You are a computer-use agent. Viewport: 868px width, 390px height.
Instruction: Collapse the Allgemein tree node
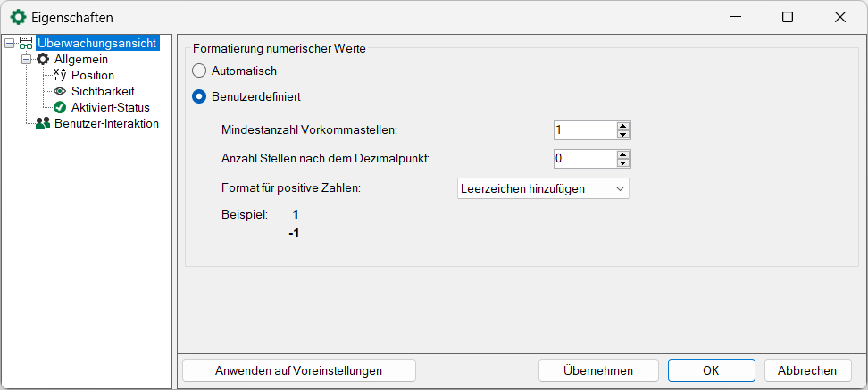[26, 59]
